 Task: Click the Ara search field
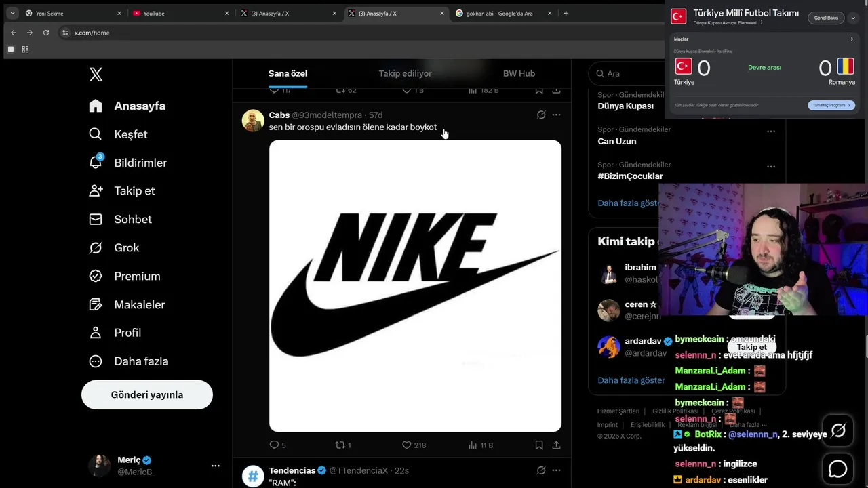coord(627,73)
